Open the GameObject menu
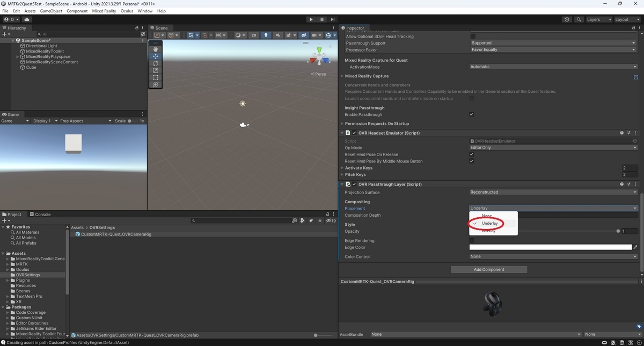Viewport: 644px width, 346px height. (x=51, y=11)
